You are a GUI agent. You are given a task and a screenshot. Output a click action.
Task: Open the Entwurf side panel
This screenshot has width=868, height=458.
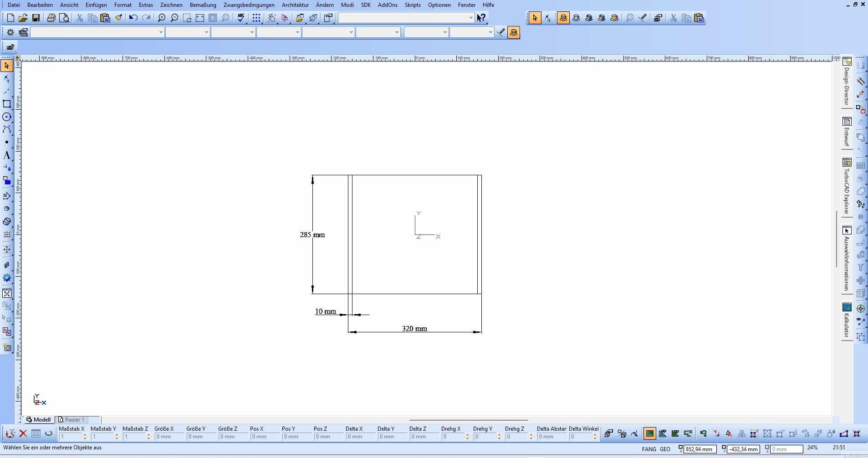(x=847, y=132)
